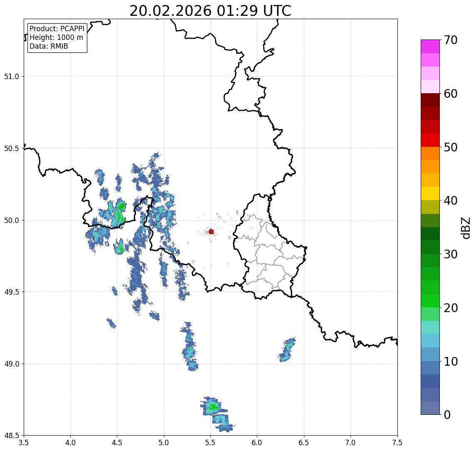Click the orange swatch just below 50 dBZ
This screenshot has height=451, width=476.
pyautogui.click(x=430, y=154)
